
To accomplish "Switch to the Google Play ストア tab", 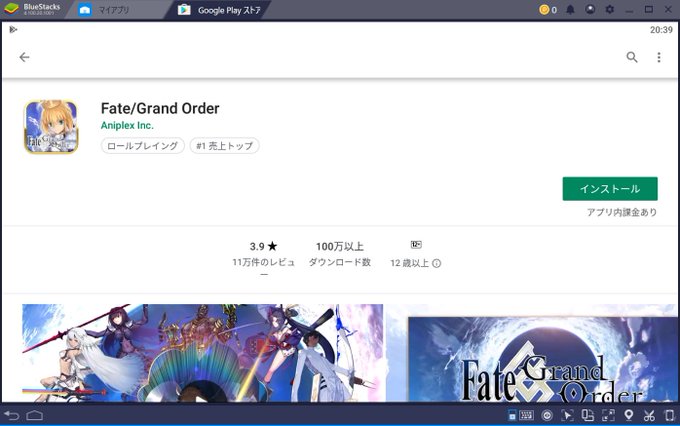I will point(219,10).
